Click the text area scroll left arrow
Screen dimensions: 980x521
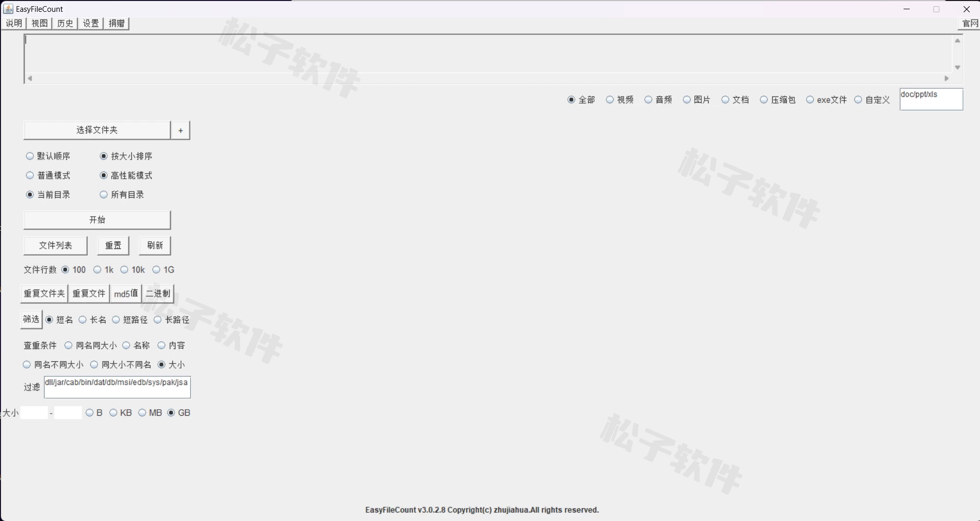pyautogui.click(x=30, y=79)
